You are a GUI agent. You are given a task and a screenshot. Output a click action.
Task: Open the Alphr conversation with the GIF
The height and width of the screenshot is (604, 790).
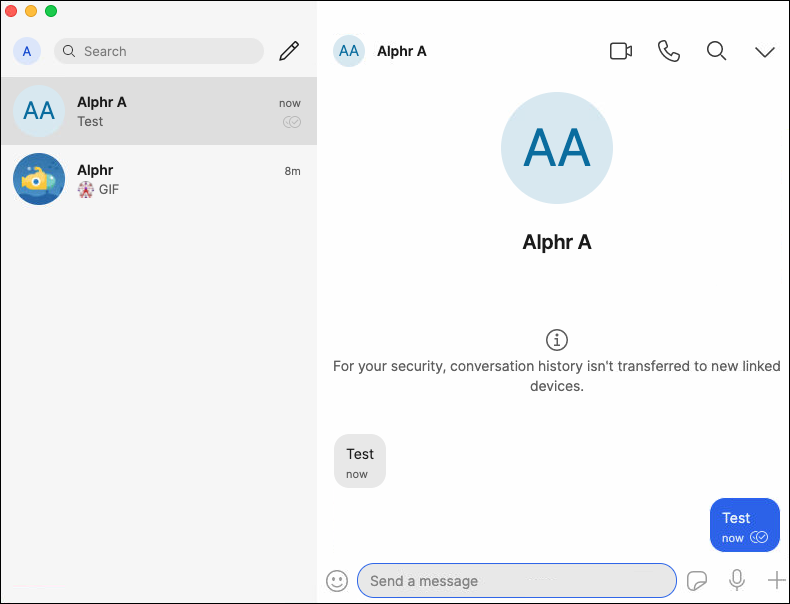click(158, 179)
